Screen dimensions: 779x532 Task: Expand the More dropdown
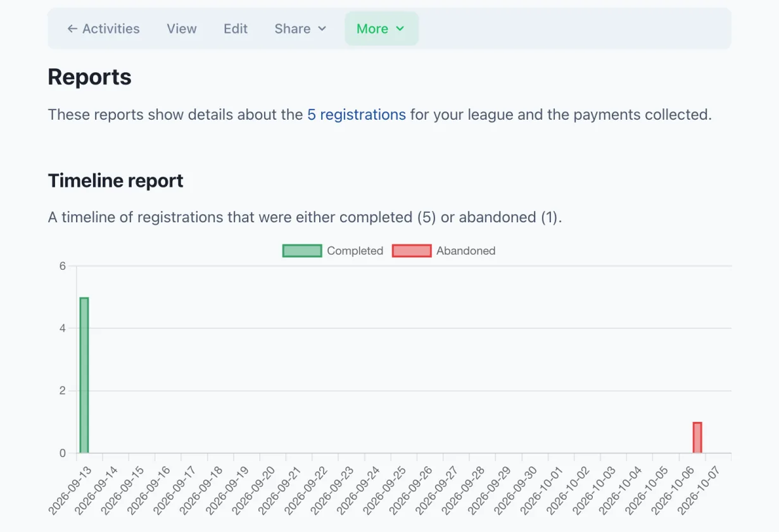(x=381, y=28)
